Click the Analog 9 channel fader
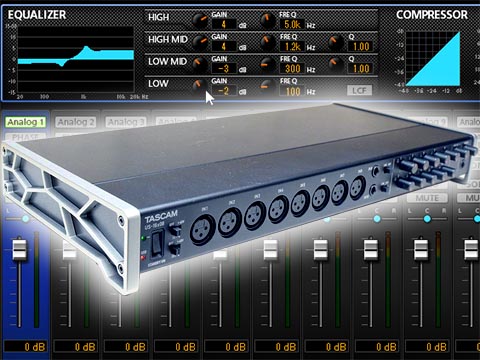The height and width of the screenshot is (360, 480). [x=421, y=249]
